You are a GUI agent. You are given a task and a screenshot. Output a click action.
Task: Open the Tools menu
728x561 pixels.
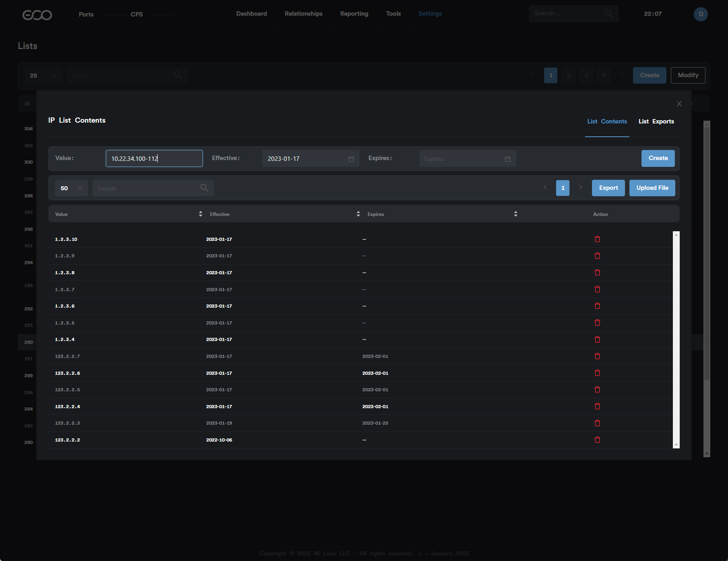pos(393,14)
